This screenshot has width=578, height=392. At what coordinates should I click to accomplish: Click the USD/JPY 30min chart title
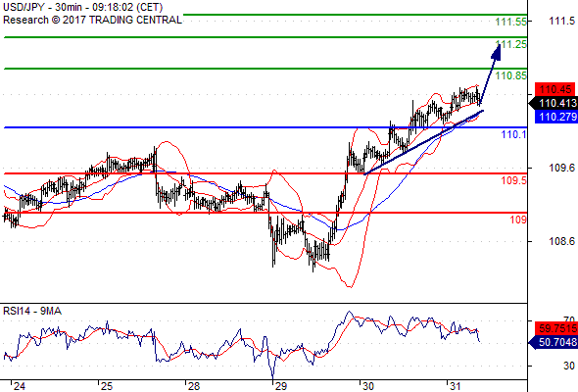pyautogui.click(x=82, y=7)
